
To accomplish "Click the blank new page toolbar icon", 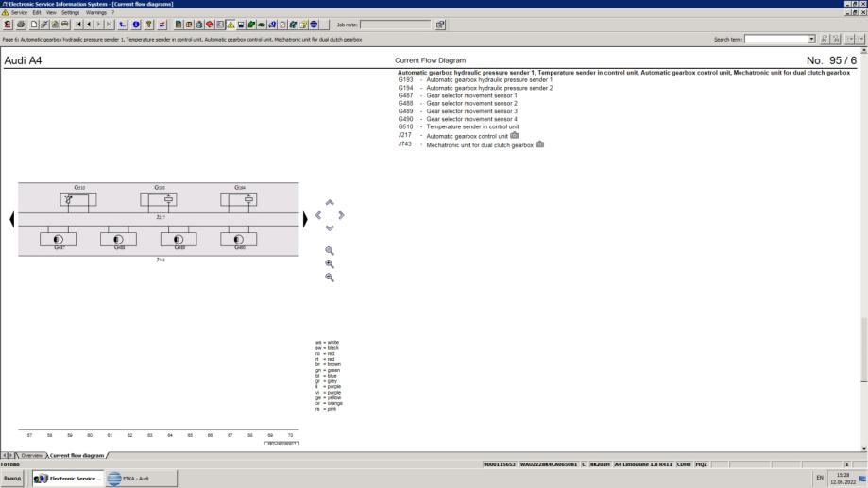I will click(x=34, y=25).
